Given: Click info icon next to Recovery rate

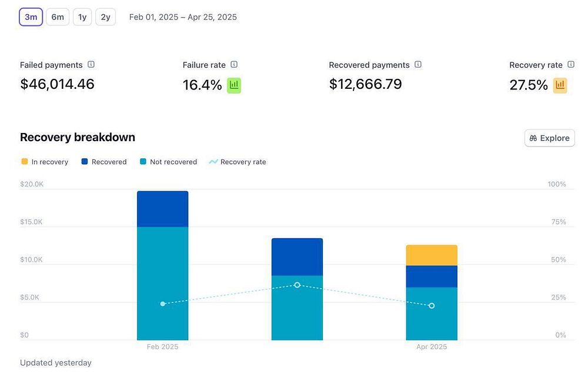Looking at the screenshot, I should pos(571,65).
